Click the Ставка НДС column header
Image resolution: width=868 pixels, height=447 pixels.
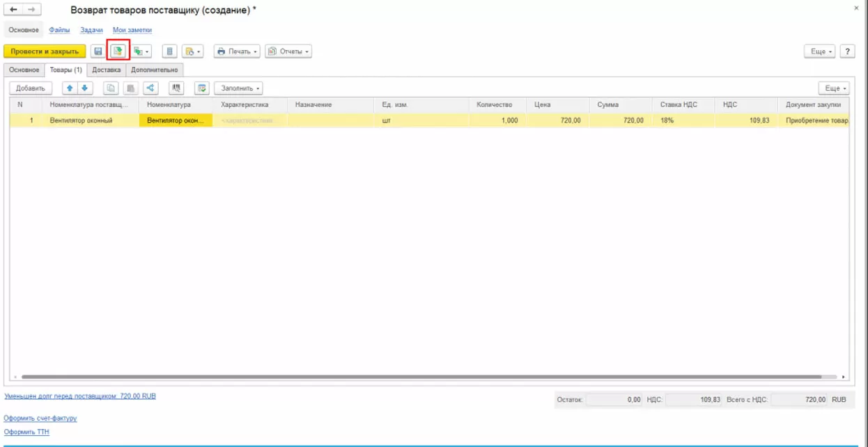pos(685,104)
